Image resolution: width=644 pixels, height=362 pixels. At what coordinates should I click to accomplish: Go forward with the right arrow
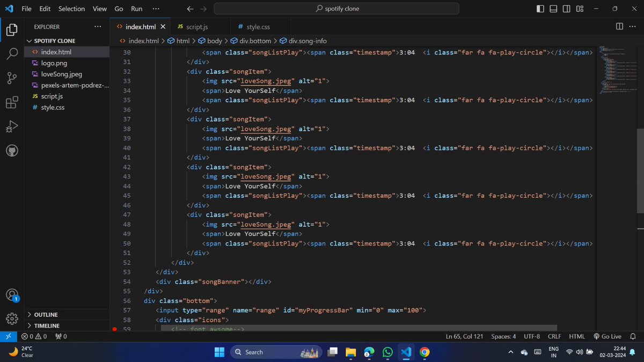(x=203, y=9)
